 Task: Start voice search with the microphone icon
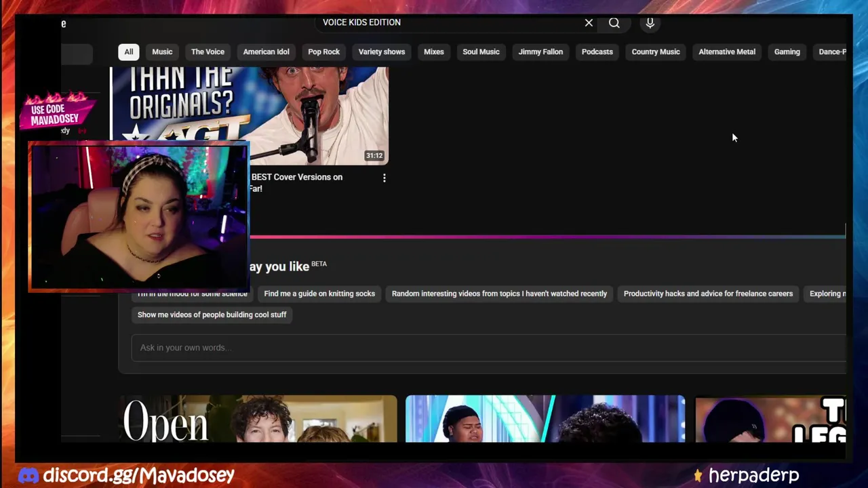click(x=650, y=23)
